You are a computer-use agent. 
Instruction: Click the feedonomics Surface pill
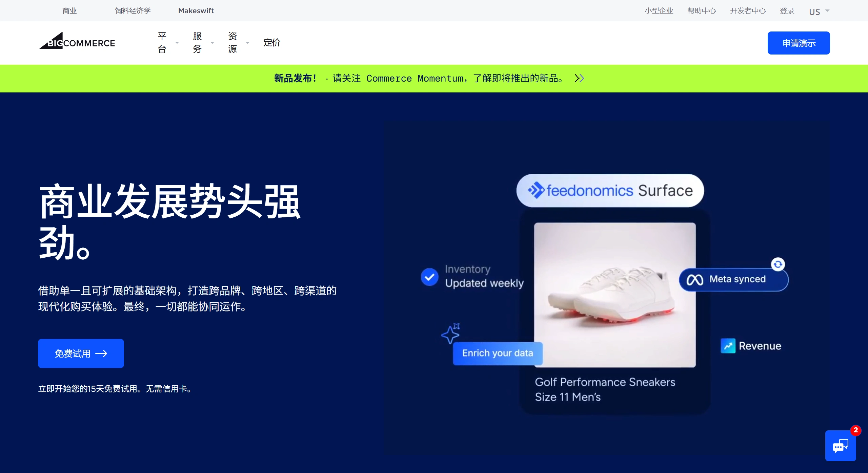(610, 191)
